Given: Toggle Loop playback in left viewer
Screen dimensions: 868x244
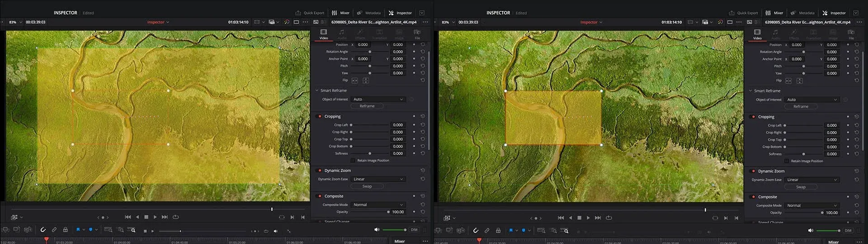Looking at the screenshot, I should [x=176, y=217].
